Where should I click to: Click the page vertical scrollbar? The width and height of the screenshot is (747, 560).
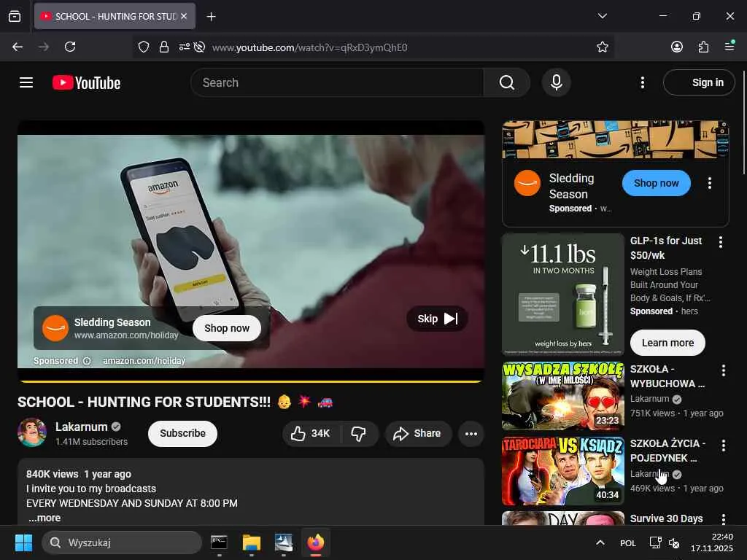[743, 122]
